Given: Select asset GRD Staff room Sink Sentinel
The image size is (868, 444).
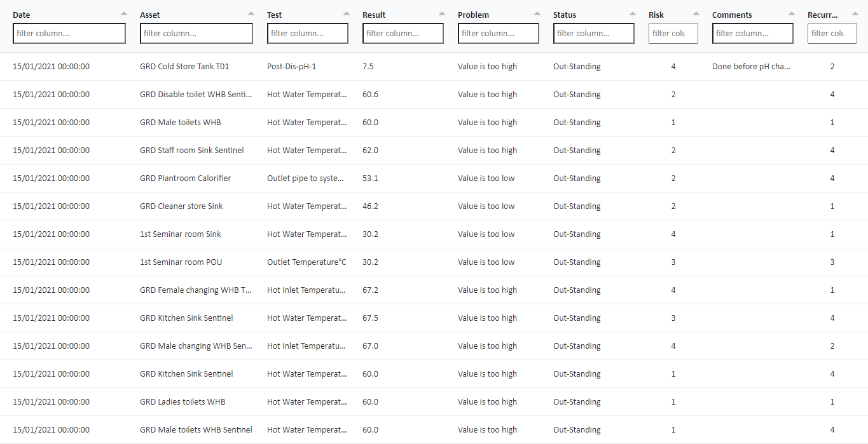Looking at the screenshot, I should [x=192, y=150].
